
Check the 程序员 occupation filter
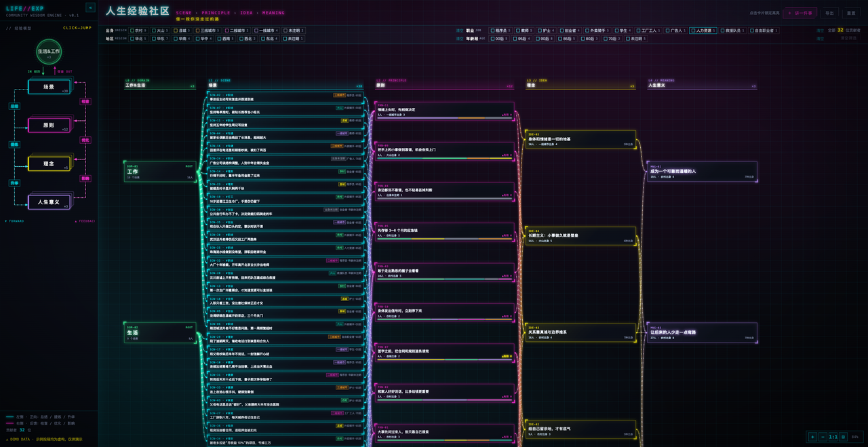tap(500, 31)
